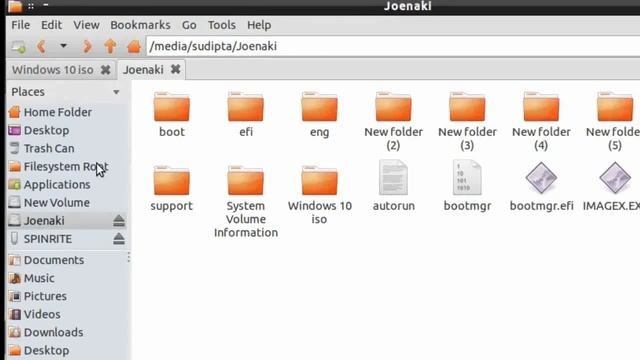Open the File menu
Viewport: 640px width, 360px height.
(20, 25)
